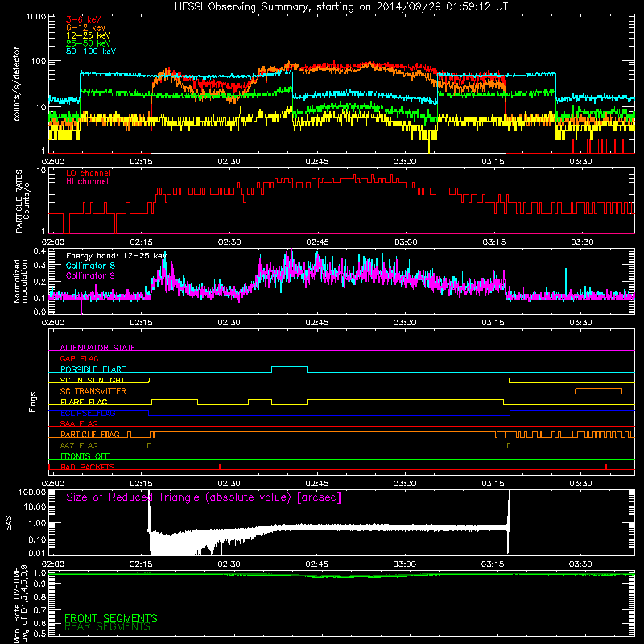The image size is (644, 644).
Task: Click the 03:30 tick under the livetime-adjacent SAS plot
Action: tap(580, 564)
